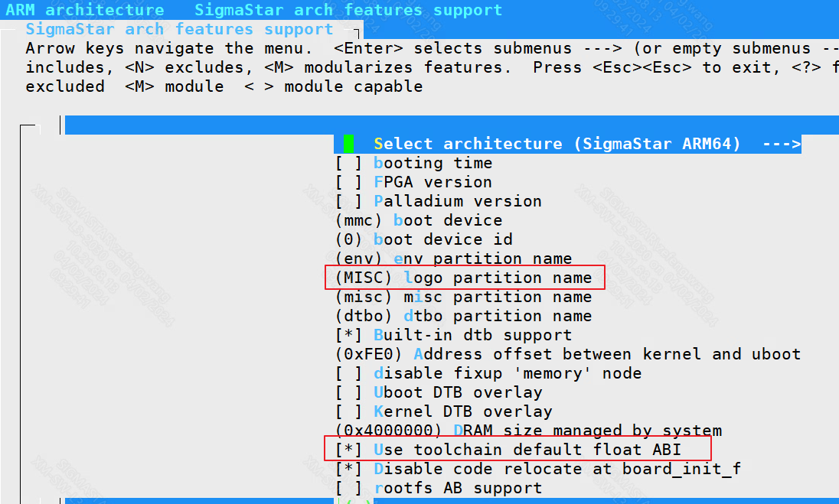This screenshot has height=504, width=839.
Task: Toggle the booting time checkbox
Action: [x=348, y=163]
